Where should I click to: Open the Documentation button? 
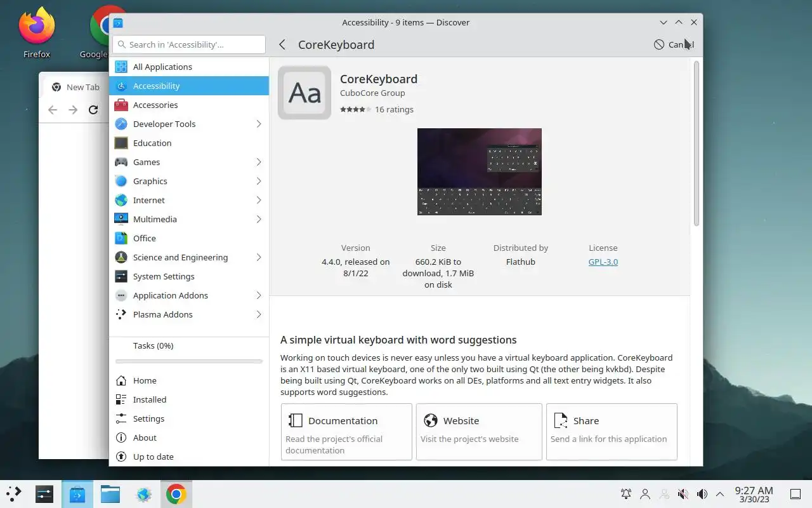point(346,432)
